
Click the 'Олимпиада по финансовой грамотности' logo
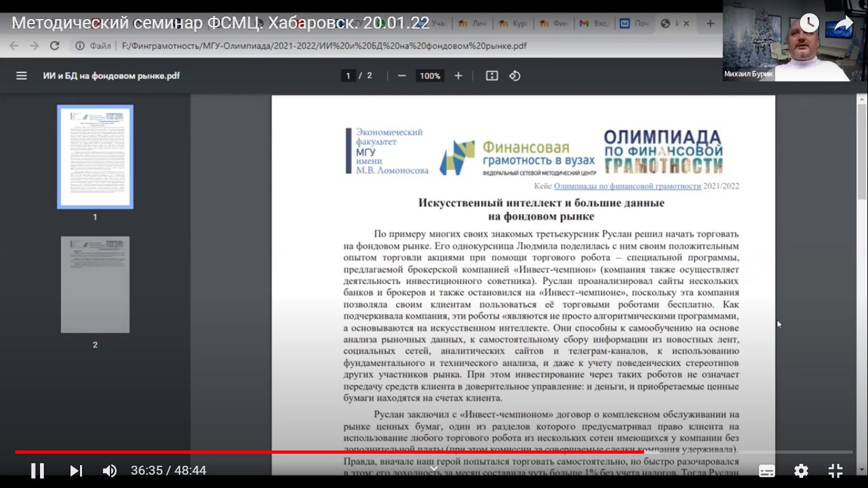tap(663, 152)
